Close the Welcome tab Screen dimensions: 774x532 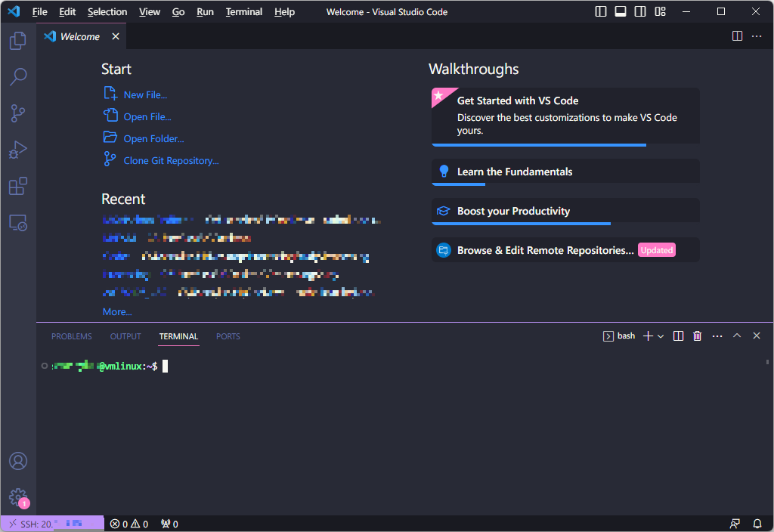[116, 36]
